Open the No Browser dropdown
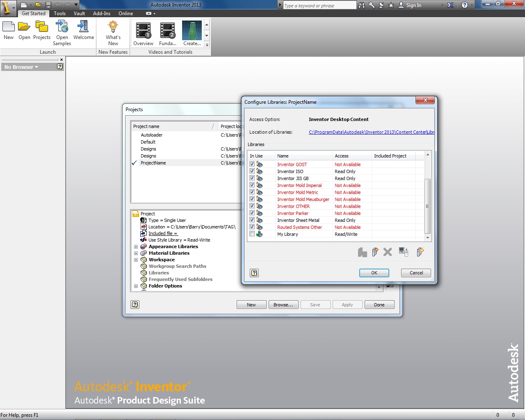525x420 pixels. click(x=21, y=67)
